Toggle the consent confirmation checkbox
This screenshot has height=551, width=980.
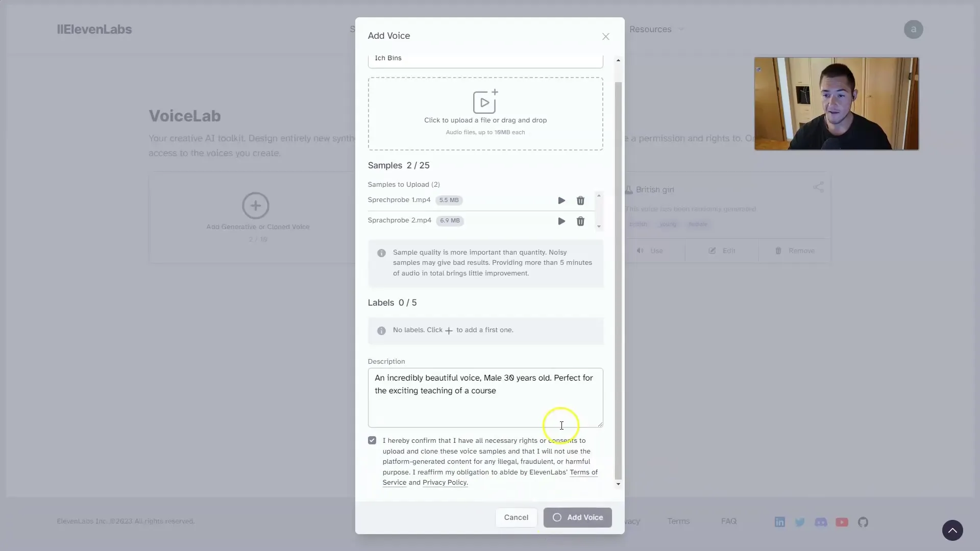[372, 440]
